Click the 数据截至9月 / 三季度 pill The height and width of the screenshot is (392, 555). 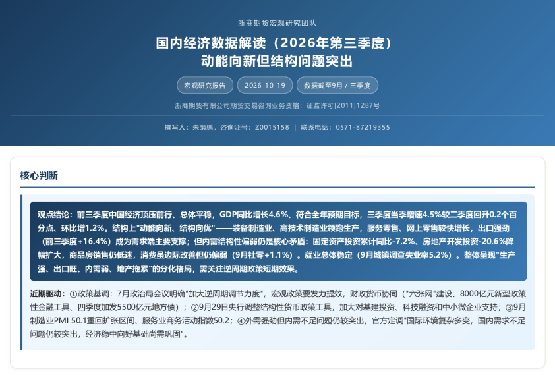point(337,85)
